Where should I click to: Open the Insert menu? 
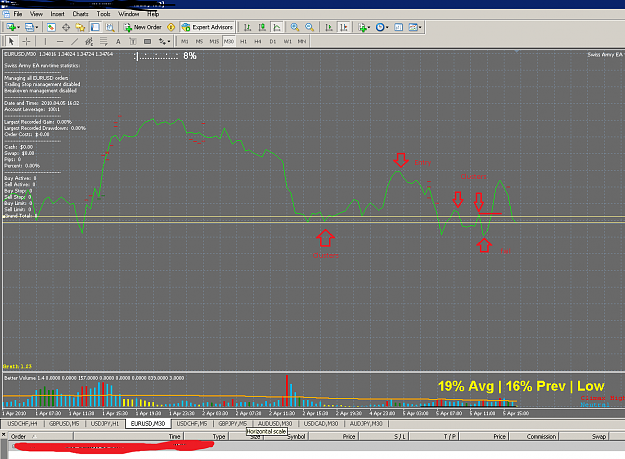(x=57, y=14)
